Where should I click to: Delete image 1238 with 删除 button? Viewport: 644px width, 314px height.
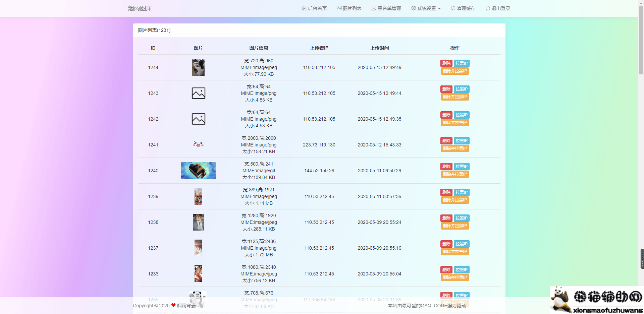click(x=446, y=218)
